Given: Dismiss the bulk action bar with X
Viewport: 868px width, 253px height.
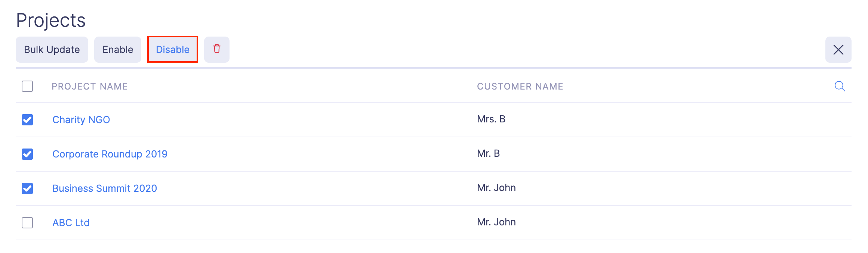Looking at the screenshot, I should click(x=838, y=50).
